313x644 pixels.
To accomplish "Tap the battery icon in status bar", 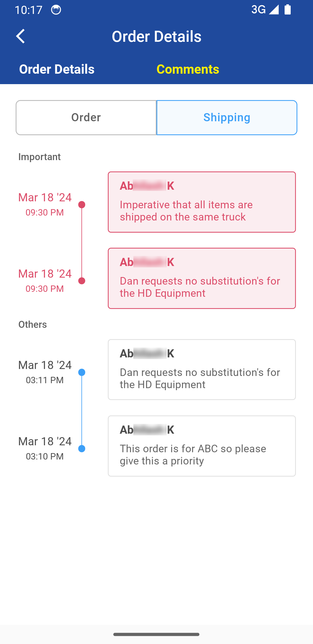I will point(287,10).
